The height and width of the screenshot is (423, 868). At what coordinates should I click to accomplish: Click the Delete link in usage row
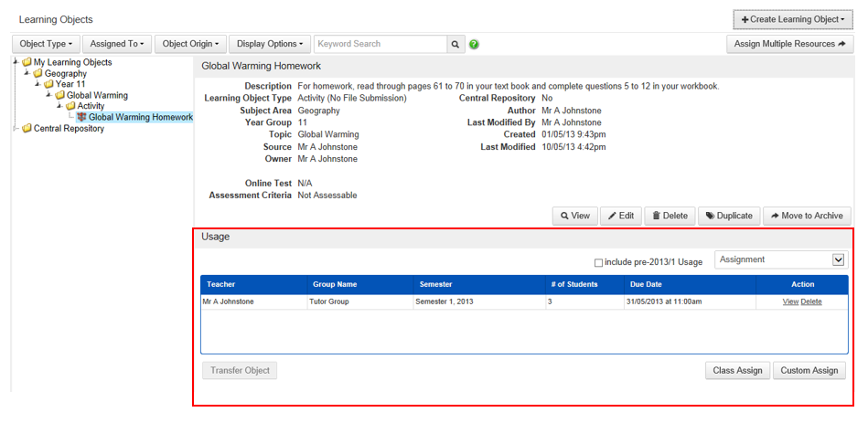point(811,301)
